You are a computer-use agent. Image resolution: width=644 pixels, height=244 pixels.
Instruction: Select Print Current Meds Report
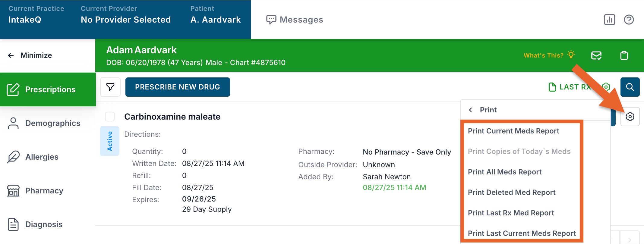click(x=513, y=131)
